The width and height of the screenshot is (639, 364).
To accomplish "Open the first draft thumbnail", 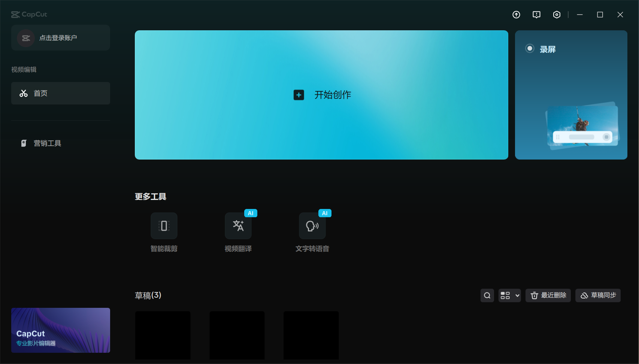I will 163,335.
